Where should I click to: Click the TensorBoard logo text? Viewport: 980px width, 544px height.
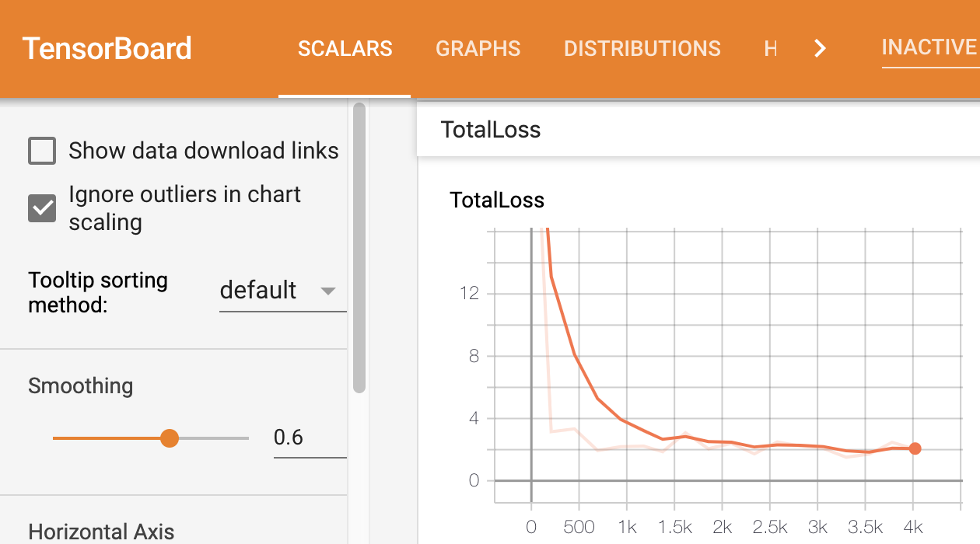[x=107, y=49]
